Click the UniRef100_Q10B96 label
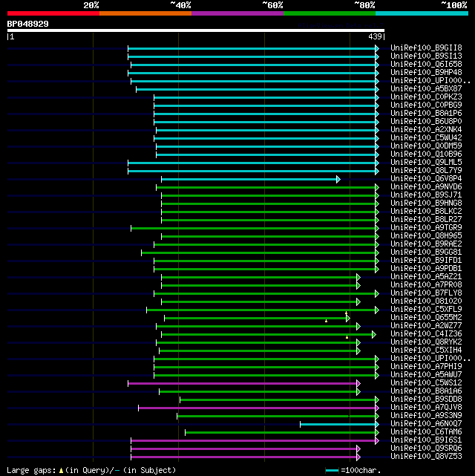The width and height of the screenshot is (475, 476). click(x=426, y=154)
